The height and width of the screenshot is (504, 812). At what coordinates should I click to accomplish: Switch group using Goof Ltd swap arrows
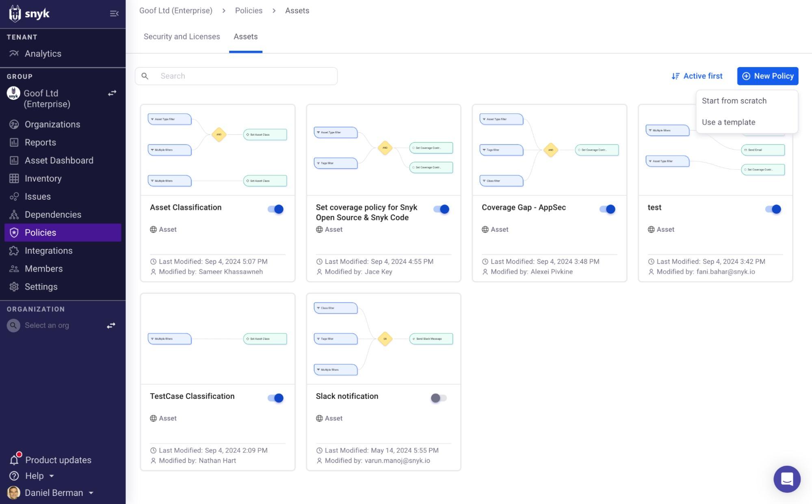[x=112, y=93]
